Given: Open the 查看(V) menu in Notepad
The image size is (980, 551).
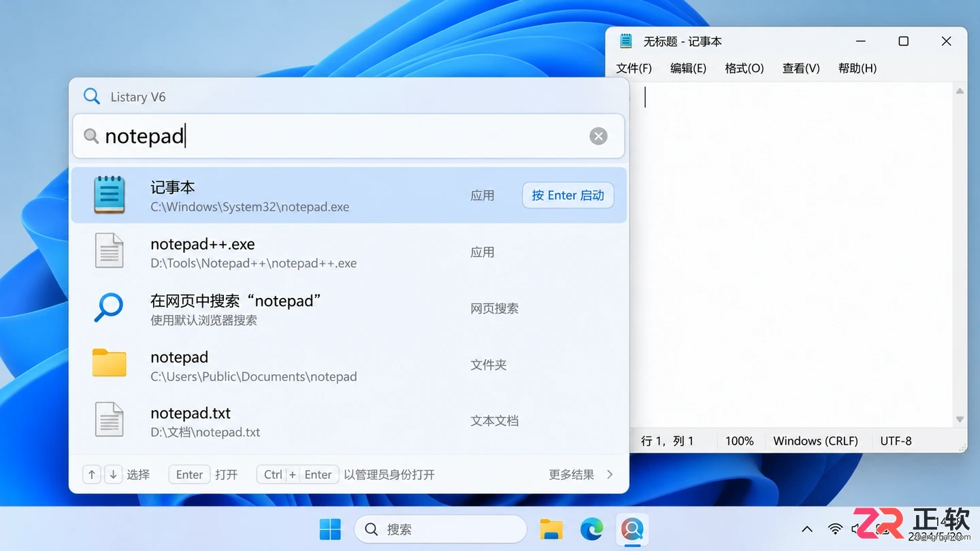Looking at the screenshot, I should pos(801,68).
